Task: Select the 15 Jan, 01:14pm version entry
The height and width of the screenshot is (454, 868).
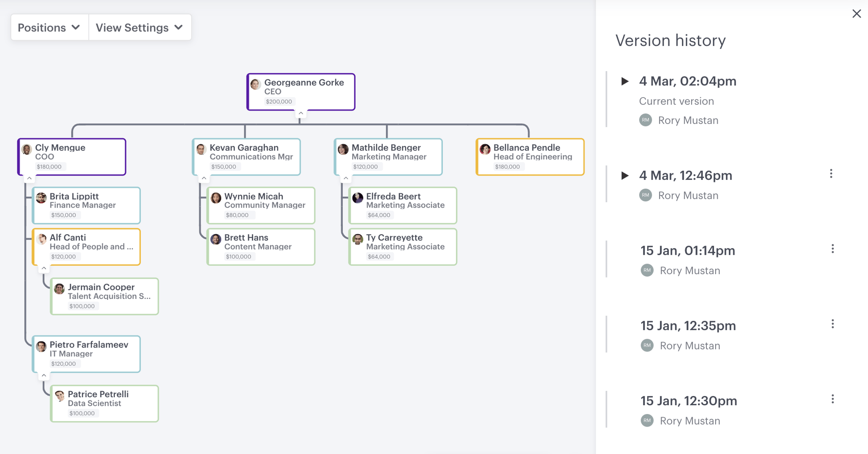Action: (688, 251)
